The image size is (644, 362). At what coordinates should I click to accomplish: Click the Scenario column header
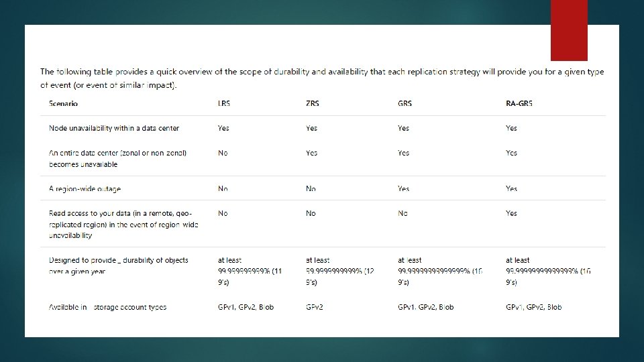(63, 103)
